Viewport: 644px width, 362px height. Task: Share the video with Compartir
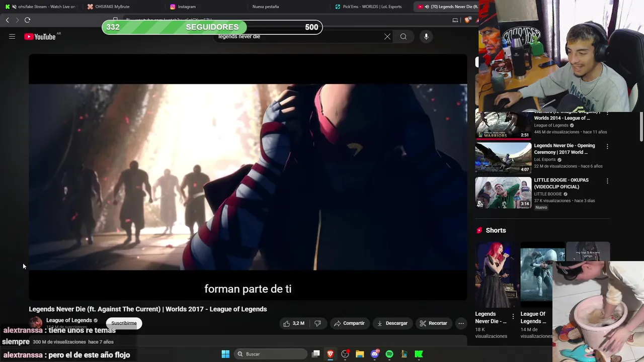click(349, 323)
